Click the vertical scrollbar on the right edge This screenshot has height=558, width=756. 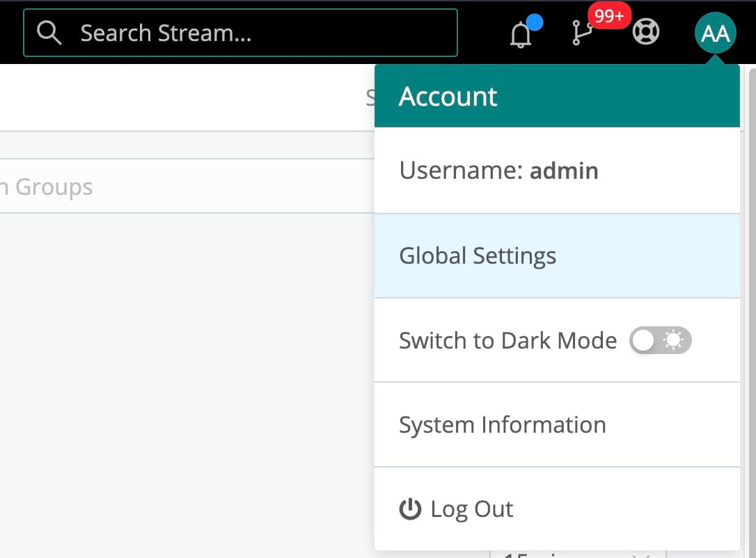coord(752,278)
